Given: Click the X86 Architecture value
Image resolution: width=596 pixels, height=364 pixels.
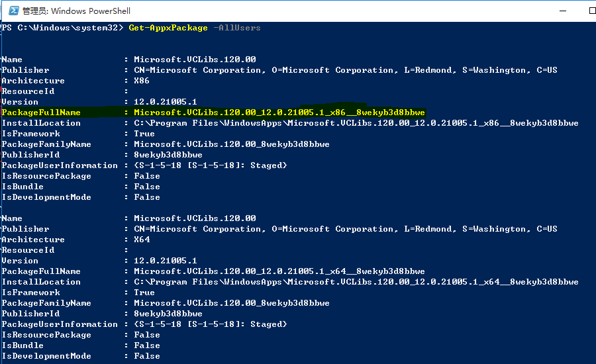Looking at the screenshot, I should click(142, 81).
